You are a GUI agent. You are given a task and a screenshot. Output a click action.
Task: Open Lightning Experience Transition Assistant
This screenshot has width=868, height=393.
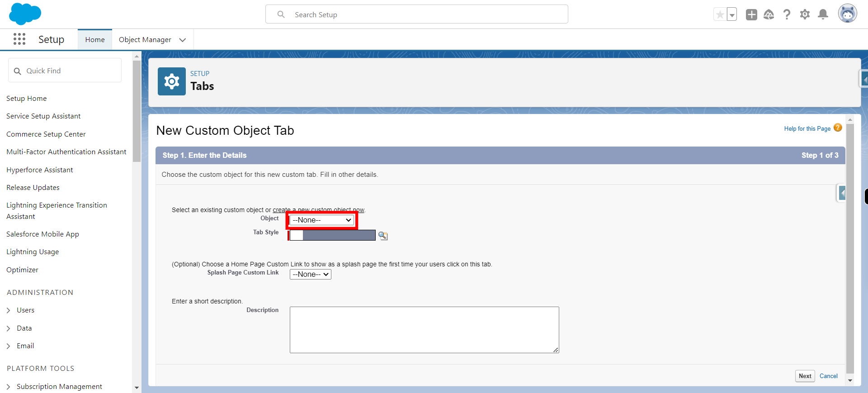(x=57, y=211)
